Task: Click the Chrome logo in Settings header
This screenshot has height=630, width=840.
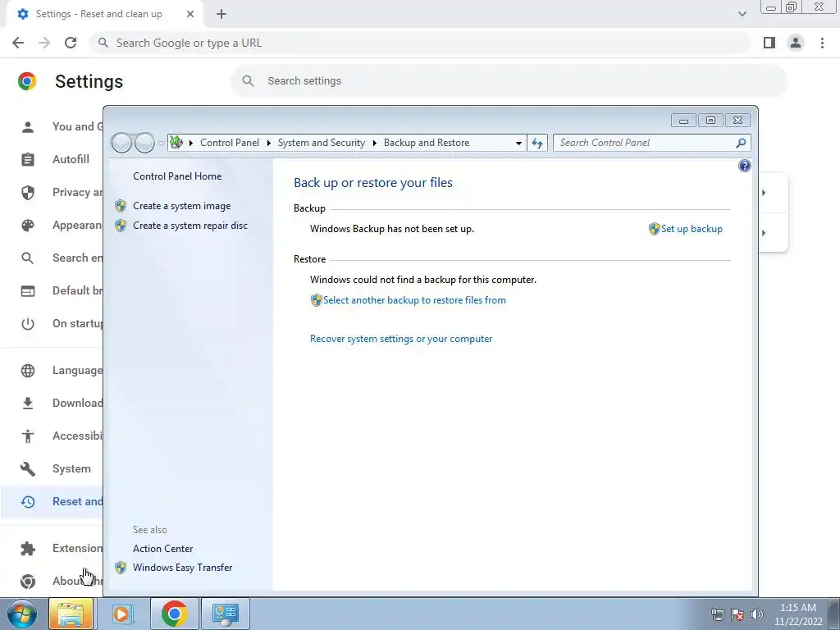Action: click(27, 81)
